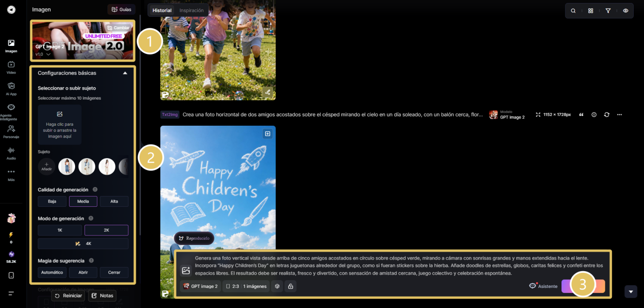Click the scroll-down arrow button at bottom right
This screenshot has width=644, height=308.
pyautogui.click(x=631, y=292)
